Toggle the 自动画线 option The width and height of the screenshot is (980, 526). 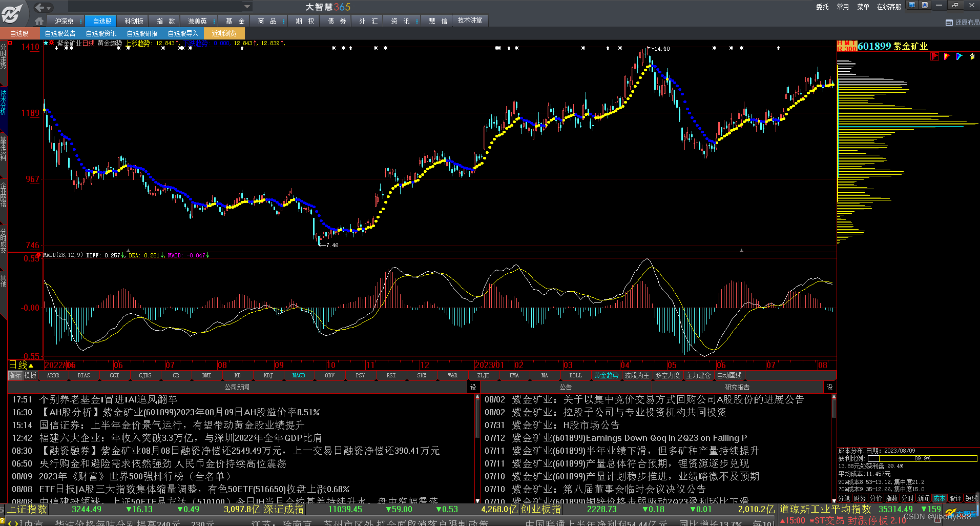(x=729, y=376)
